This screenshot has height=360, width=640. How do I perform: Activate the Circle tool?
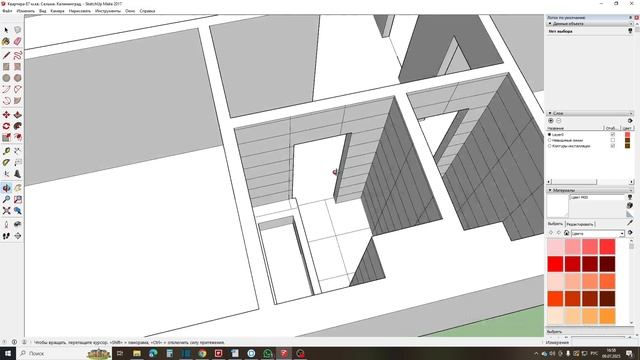pos(6,78)
